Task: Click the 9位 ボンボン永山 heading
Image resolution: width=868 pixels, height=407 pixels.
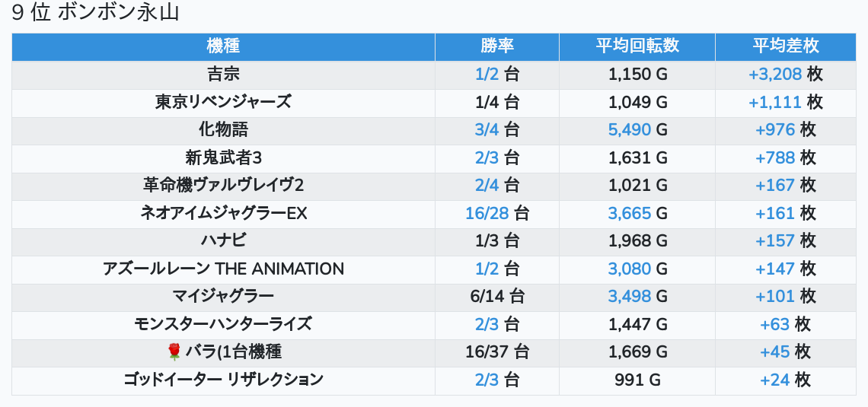Action: pyautogui.click(x=96, y=13)
